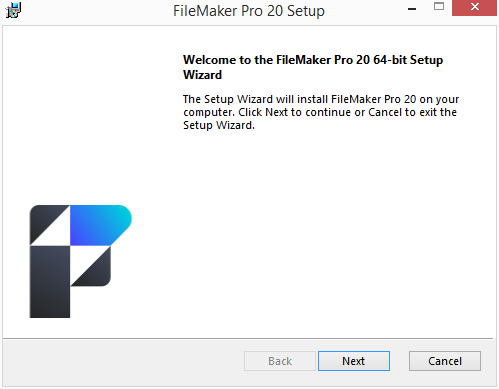The image size is (499, 389).
Task: Click the greyed-out Back button
Action: (x=280, y=361)
